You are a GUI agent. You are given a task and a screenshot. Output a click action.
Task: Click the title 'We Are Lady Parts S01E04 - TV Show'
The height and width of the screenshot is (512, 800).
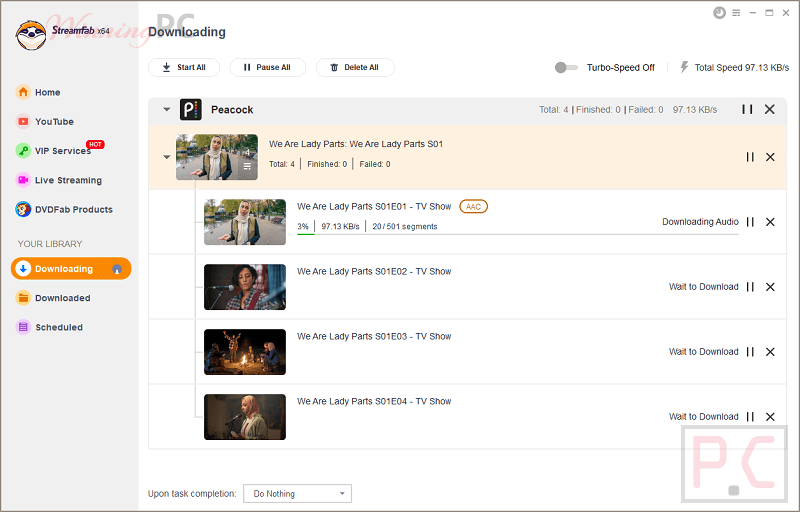click(374, 401)
